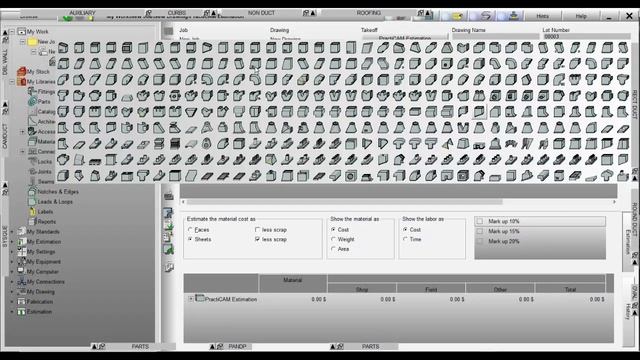Click the Field column header
Image resolution: width=640 pixels, height=360 pixels.
431,289
